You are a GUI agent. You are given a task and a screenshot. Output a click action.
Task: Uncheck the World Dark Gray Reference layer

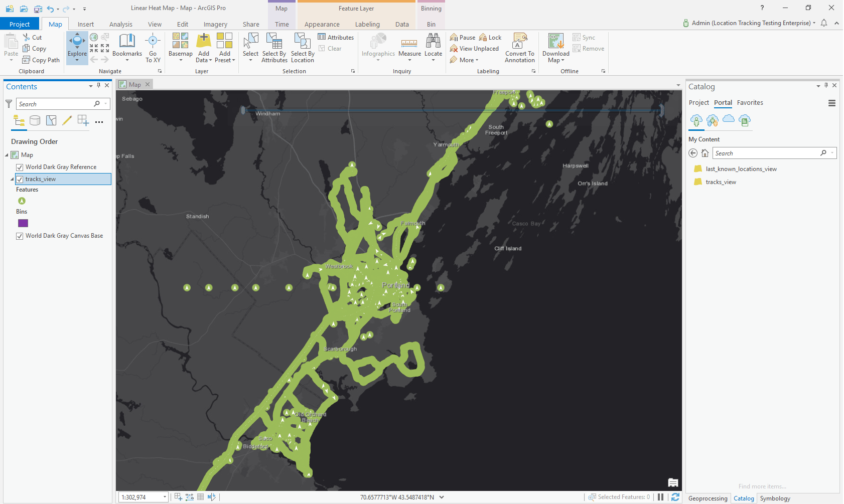click(19, 167)
